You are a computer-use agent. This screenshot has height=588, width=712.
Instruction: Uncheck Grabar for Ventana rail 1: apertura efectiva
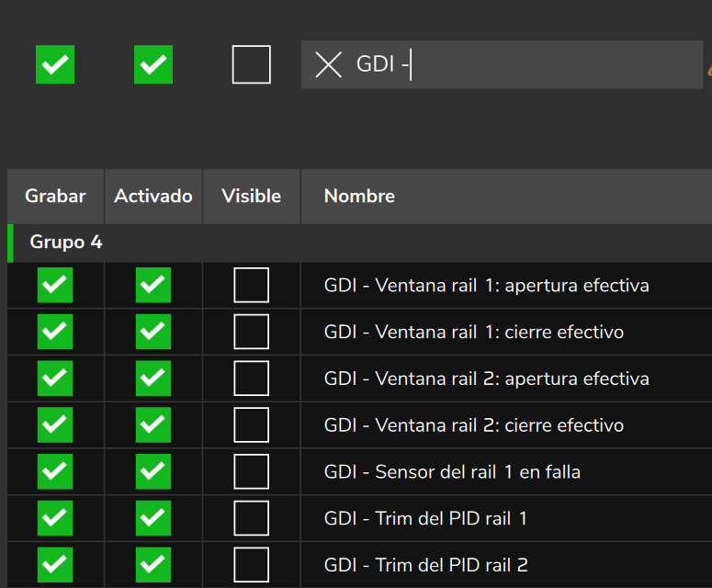click(x=55, y=285)
